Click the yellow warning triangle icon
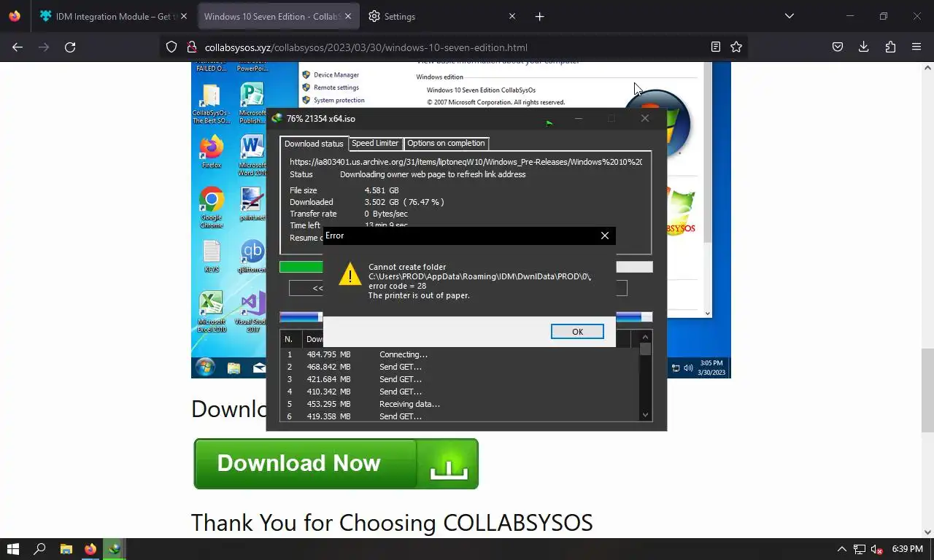 (350, 274)
